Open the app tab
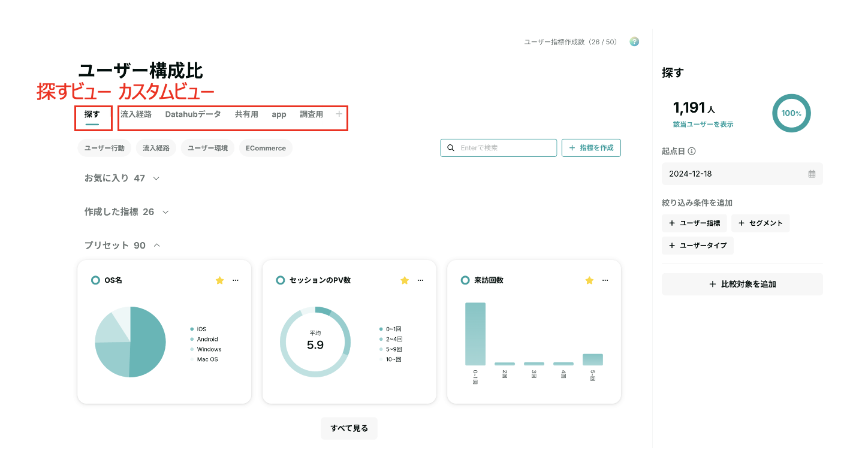Viewport: 868px width, 460px height. click(279, 114)
